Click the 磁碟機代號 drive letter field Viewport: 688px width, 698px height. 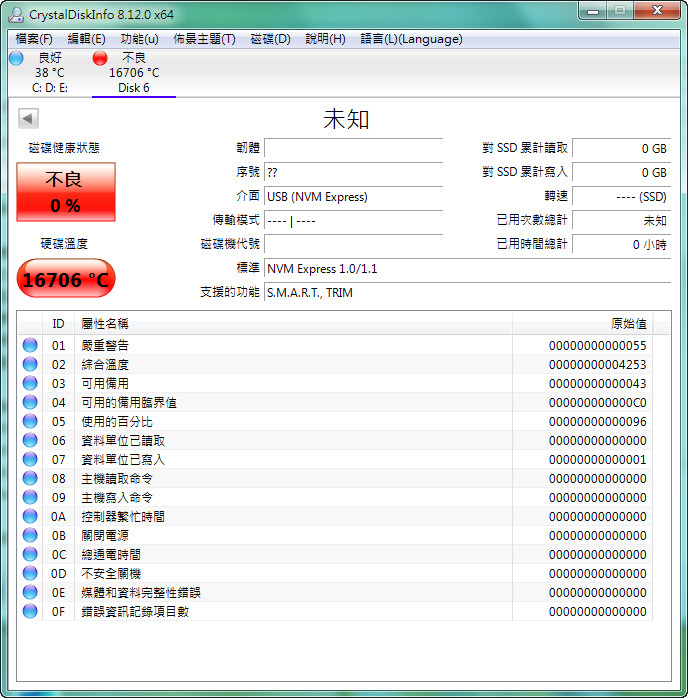pyautogui.click(x=353, y=244)
